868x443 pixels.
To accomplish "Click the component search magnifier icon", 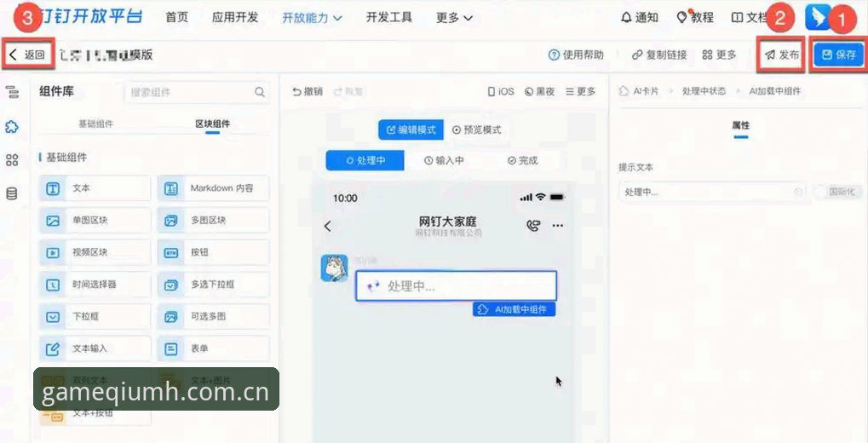I will [260, 93].
